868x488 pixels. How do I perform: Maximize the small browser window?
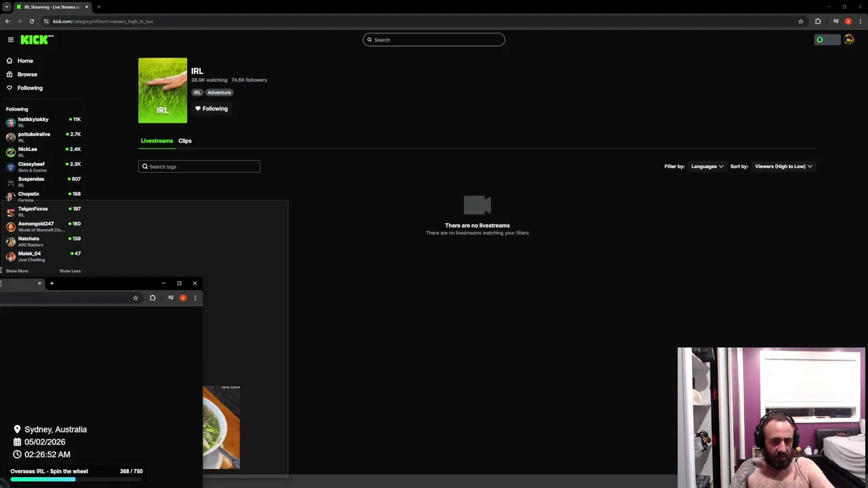pos(179,283)
